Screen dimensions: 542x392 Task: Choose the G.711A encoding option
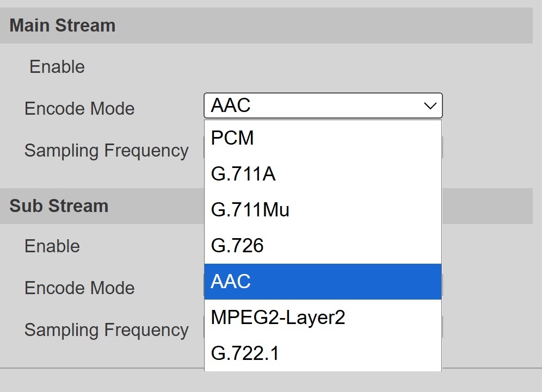tap(322, 174)
